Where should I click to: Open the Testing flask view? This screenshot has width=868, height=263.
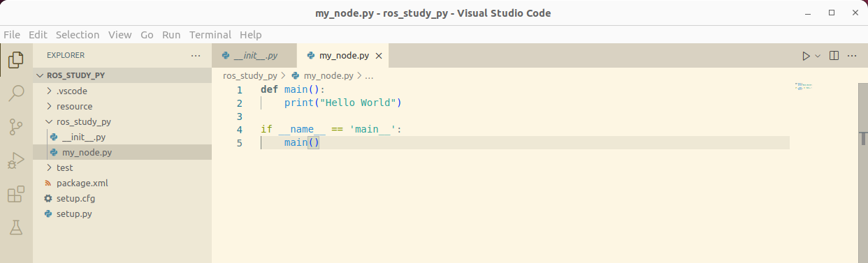[15, 227]
